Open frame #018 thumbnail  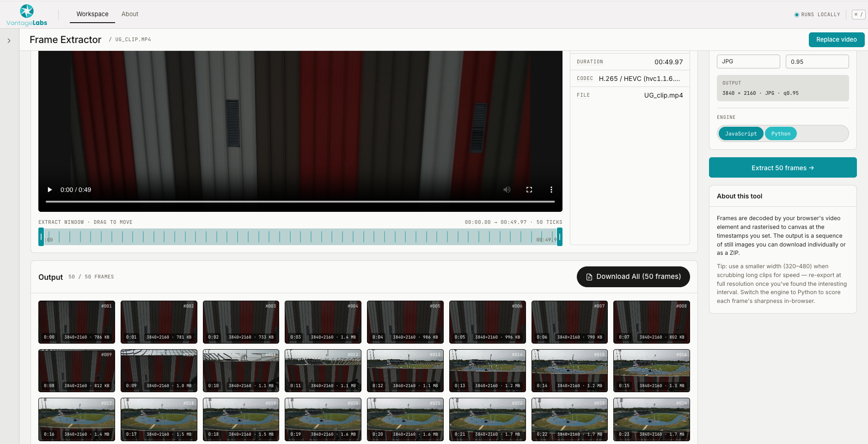tap(159, 419)
